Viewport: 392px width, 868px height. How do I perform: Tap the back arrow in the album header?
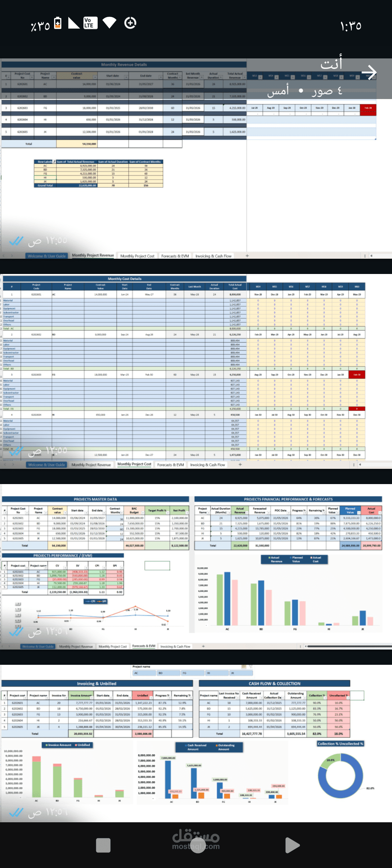tap(369, 72)
